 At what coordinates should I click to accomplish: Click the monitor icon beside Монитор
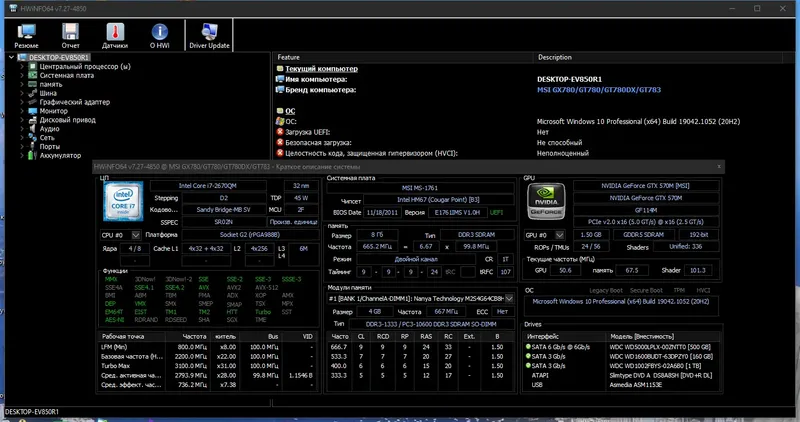pos(33,111)
